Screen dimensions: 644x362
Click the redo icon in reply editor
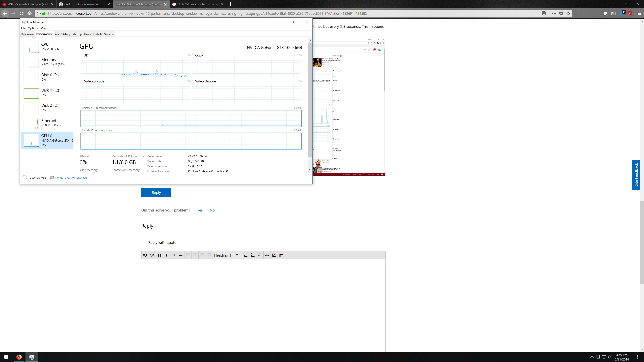pyautogui.click(x=152, y=255)
